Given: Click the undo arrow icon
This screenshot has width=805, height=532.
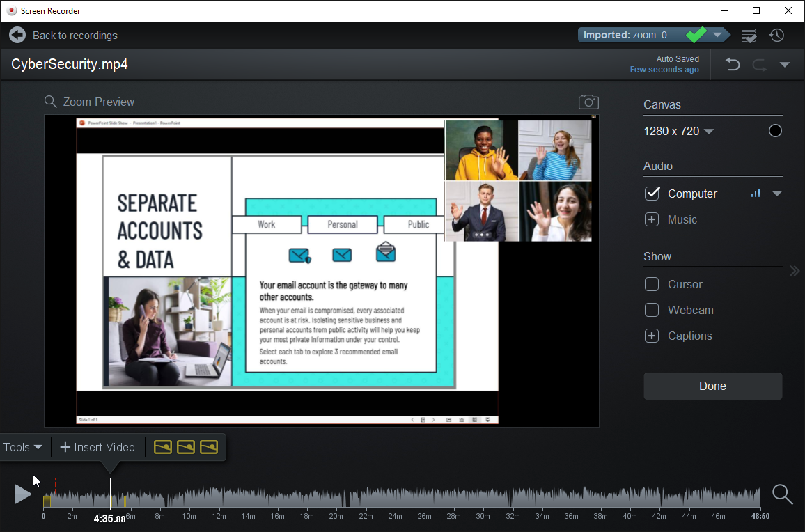Looking at the screenshot, I should coord(733,65).
